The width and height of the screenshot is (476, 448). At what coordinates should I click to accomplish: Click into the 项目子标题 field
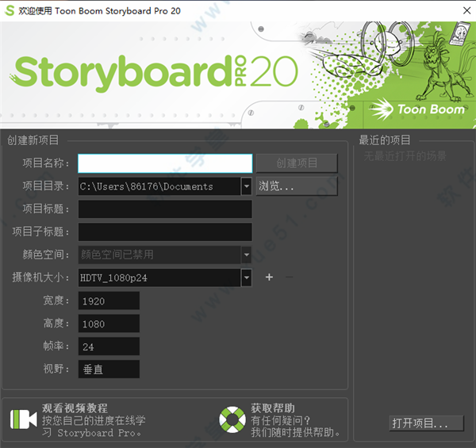(165, 232)
